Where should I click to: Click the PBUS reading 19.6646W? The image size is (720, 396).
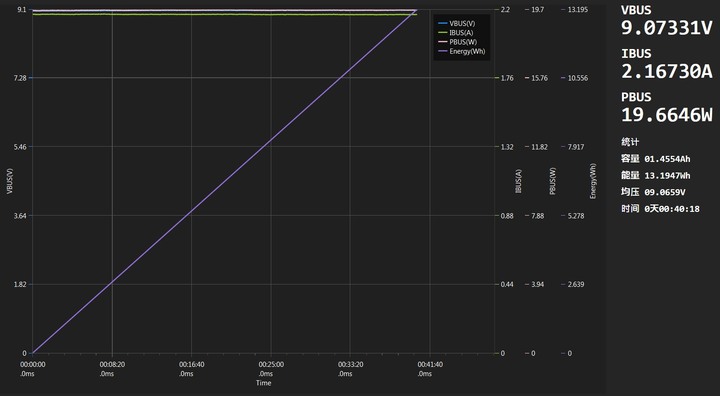[x=666, y=115]
